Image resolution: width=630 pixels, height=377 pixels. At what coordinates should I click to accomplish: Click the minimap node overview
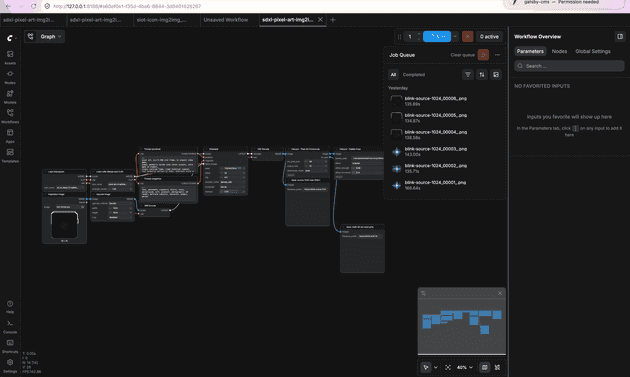tap(462, 326)
